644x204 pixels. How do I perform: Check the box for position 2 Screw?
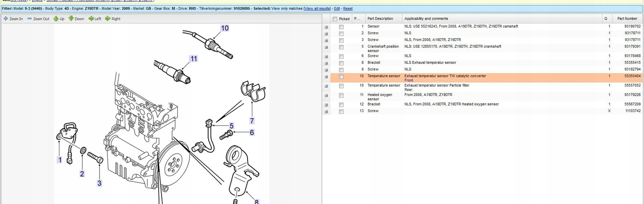(341, 34)
